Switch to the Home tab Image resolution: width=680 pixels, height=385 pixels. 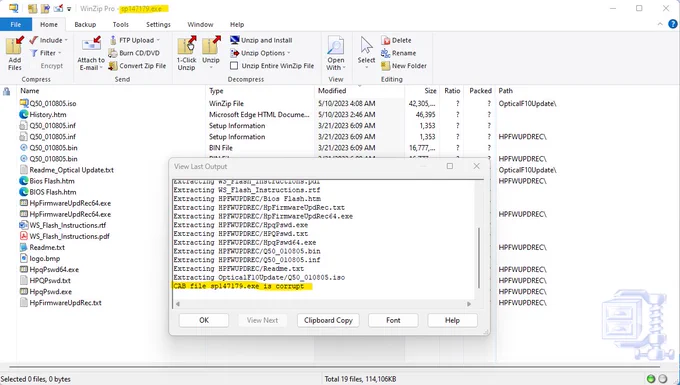(x=49, y=25)
